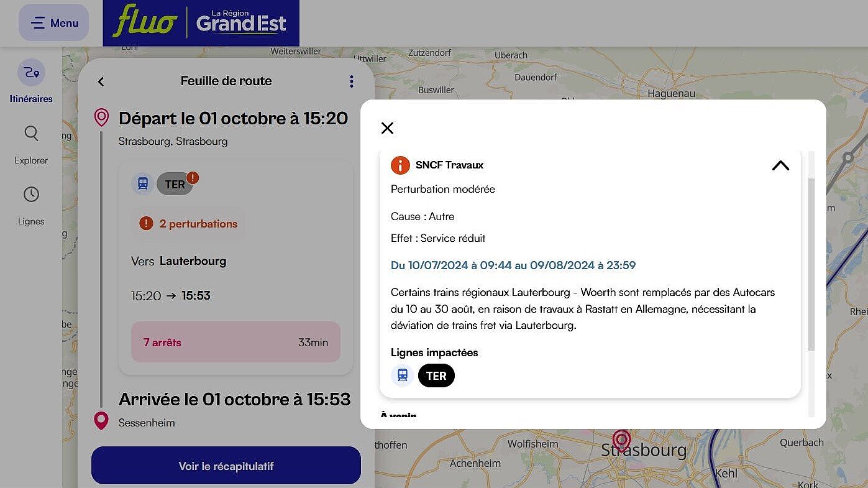868x488 pixels.
Task: Click the black TER badge under Lignes impactées
Action: click(x=436, y=375)
